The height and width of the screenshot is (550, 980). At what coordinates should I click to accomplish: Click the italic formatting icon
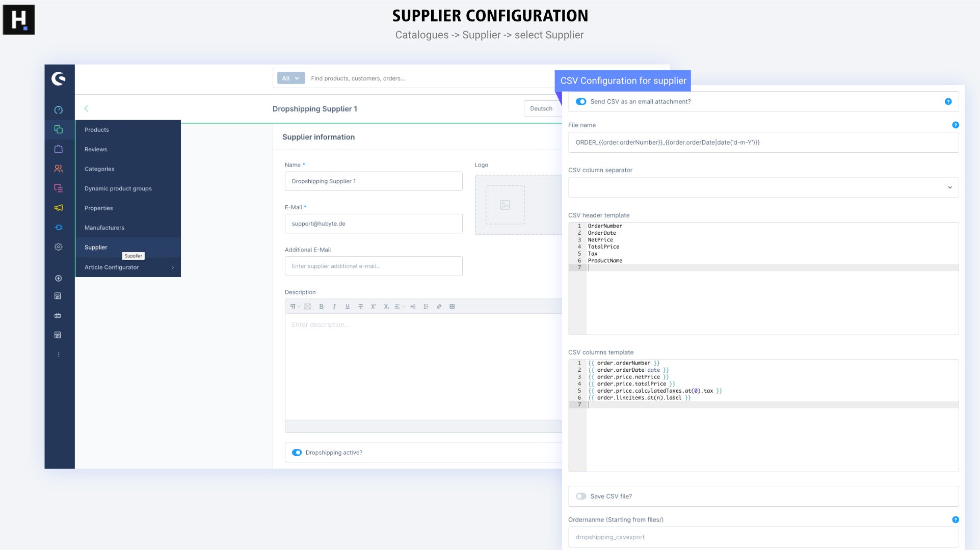click(335, 307)
